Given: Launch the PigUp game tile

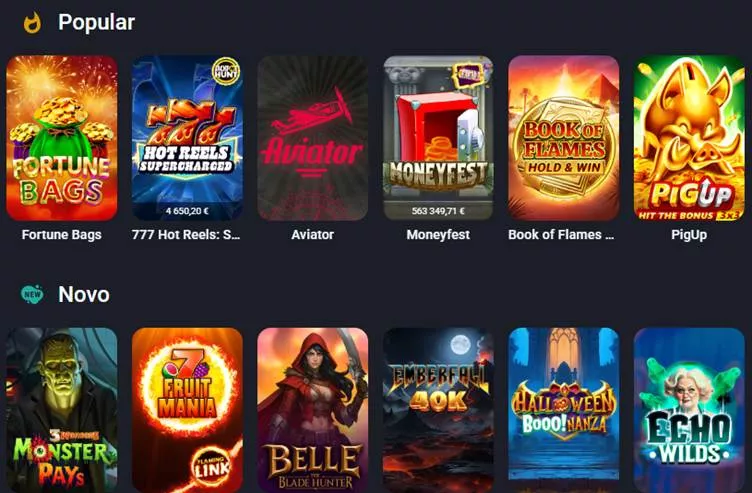Looking at the screenshot, I should [x=689, y=138].
